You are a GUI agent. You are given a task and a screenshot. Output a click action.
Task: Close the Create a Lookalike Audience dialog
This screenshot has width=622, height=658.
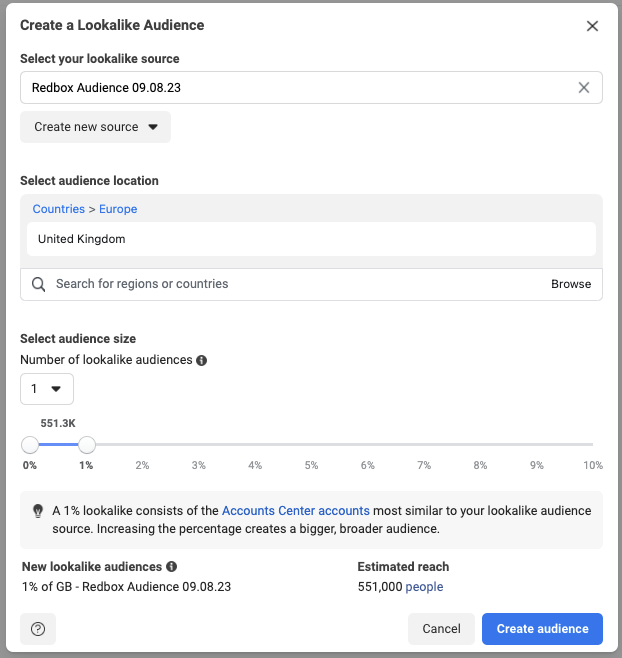(x=592, y=26)
